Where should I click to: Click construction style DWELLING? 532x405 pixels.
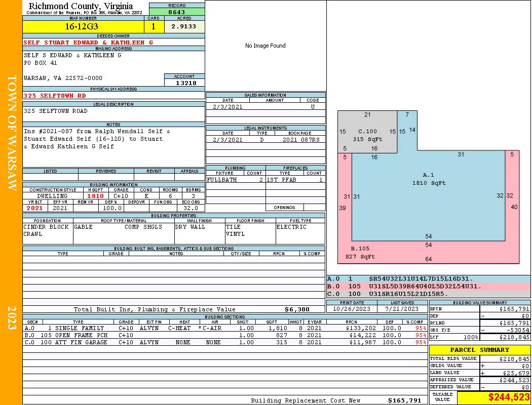52,196
